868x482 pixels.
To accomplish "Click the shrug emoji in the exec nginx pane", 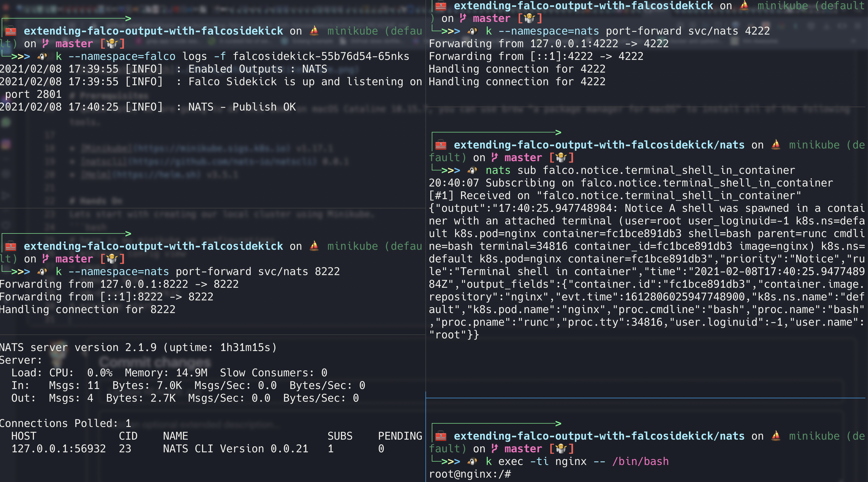I will click(x=561, y=449).
